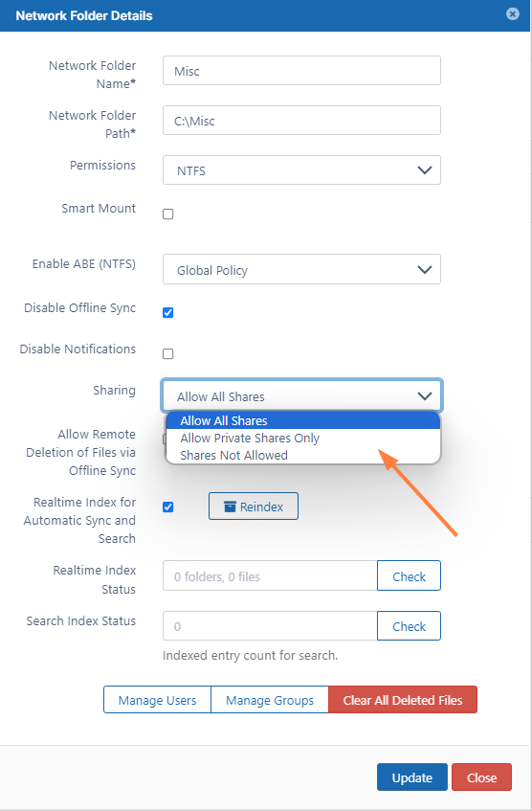Click the blue Update button

[x=412, y=777]
